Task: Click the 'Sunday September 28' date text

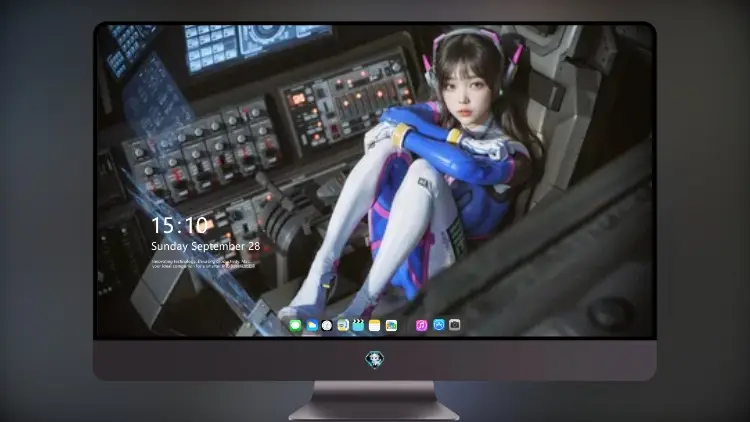Action: (x=206, y=246)
